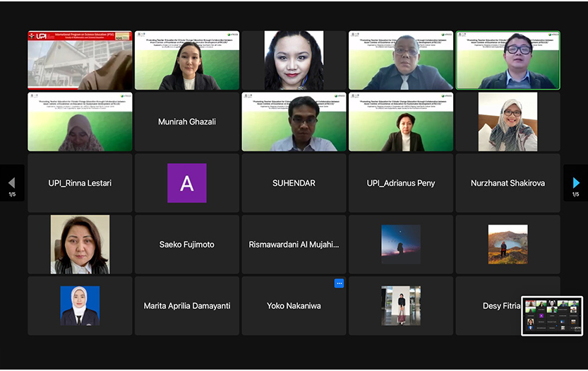This screenshot has width=588, height=371.
Task: Select the Munirah Ghazali participant tile
Action: [187, 122]
